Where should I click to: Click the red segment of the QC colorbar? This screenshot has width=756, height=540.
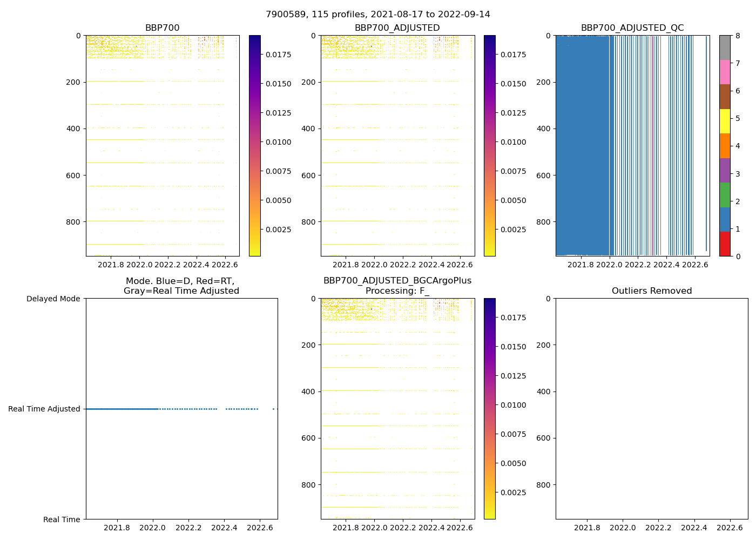tap(725, 244)
